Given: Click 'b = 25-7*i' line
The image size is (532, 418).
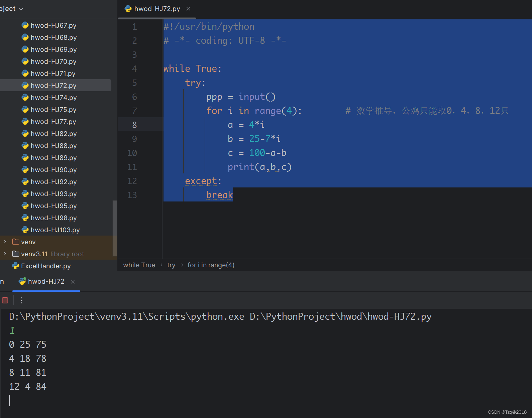Looking at the screenshot, I should (254, 139).
